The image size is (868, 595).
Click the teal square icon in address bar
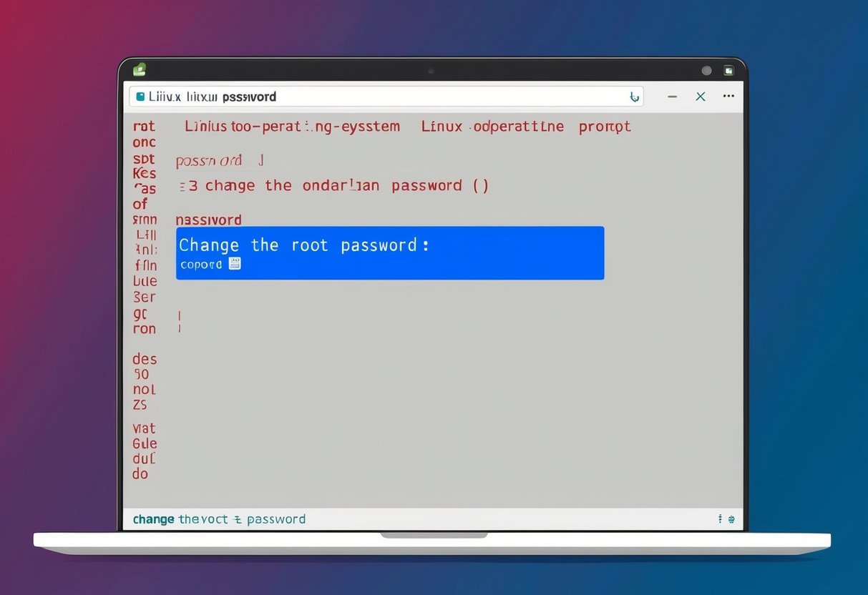pyautogui.click(x=140, y=96)
